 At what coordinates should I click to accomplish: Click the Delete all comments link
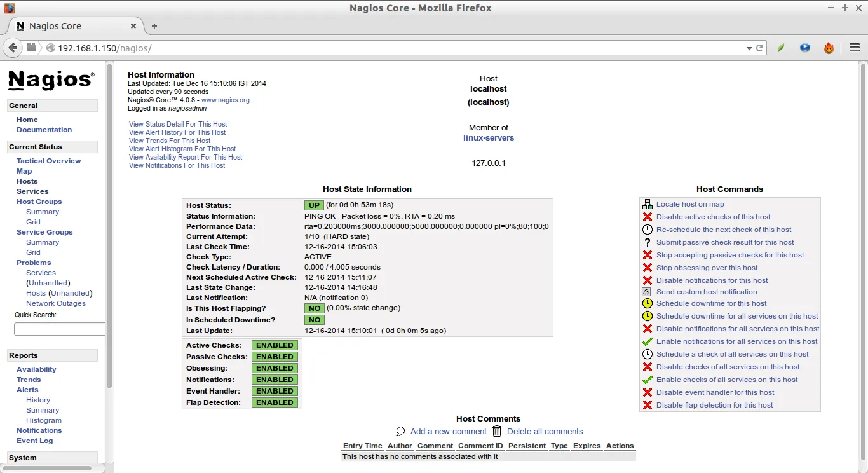point(545,431)
